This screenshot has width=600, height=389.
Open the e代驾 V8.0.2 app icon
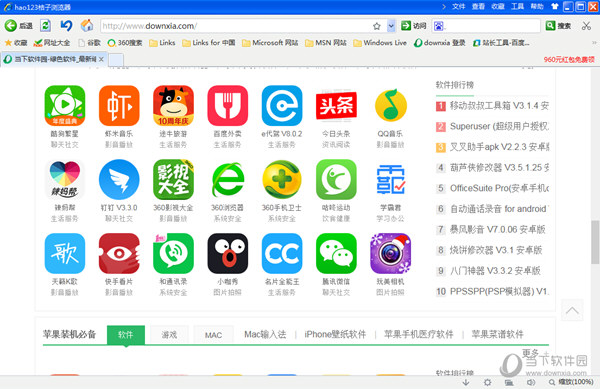tap(282, 106)
